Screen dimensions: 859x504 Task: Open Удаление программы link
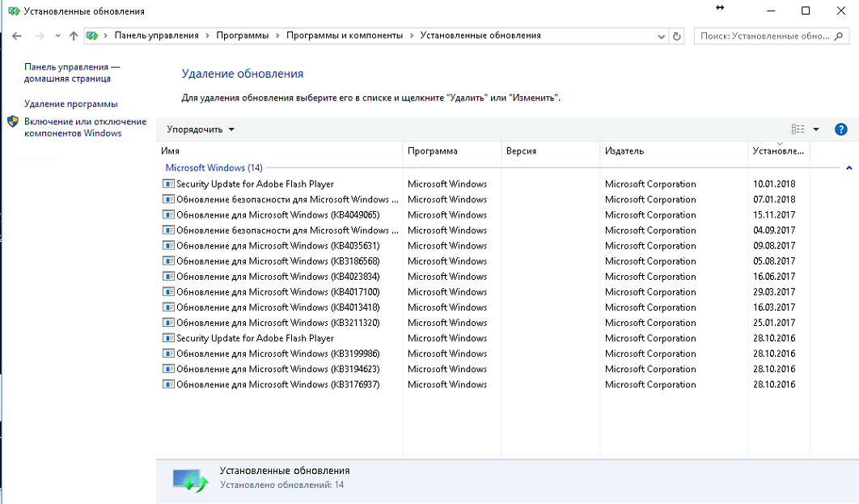pos(70,104)
